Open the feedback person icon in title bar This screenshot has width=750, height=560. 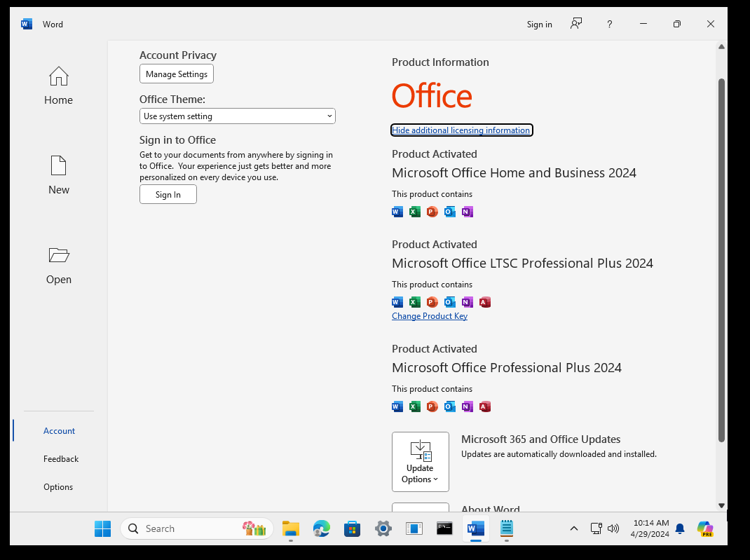pos(576,24)
